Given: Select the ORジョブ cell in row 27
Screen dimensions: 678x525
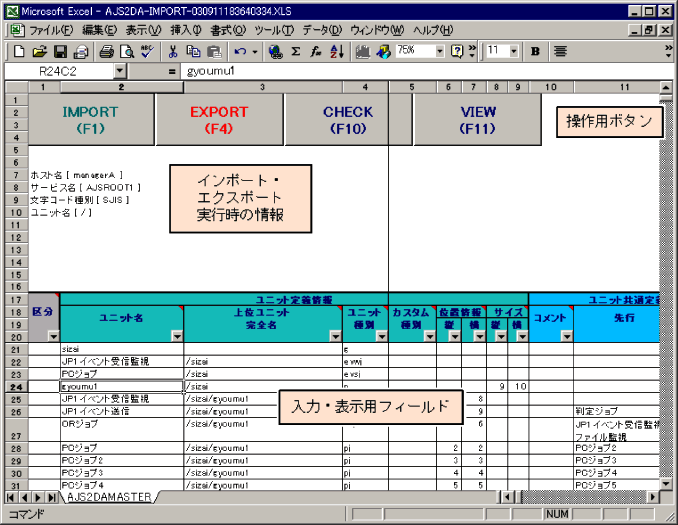Looking at the screenshot, I should click(122, 429).
